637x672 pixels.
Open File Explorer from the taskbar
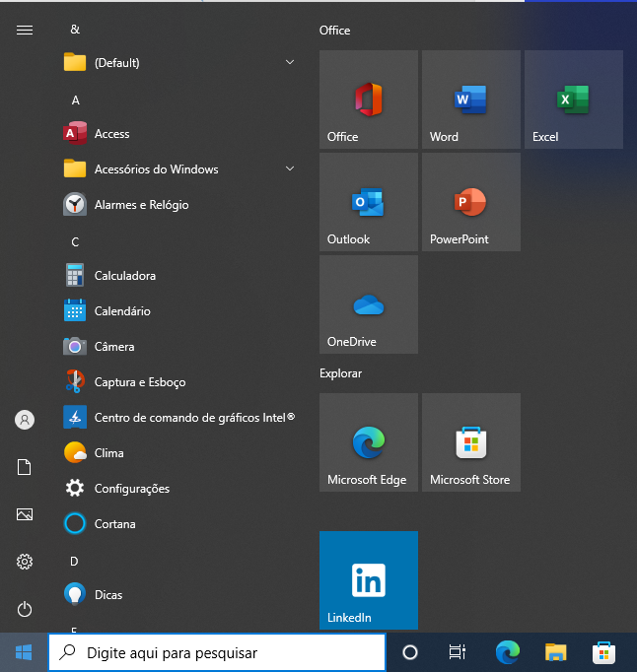(x=556, y=652)
